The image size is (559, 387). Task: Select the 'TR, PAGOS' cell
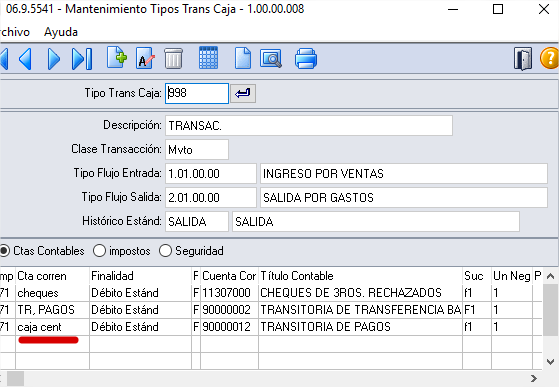tap(52, 310)
